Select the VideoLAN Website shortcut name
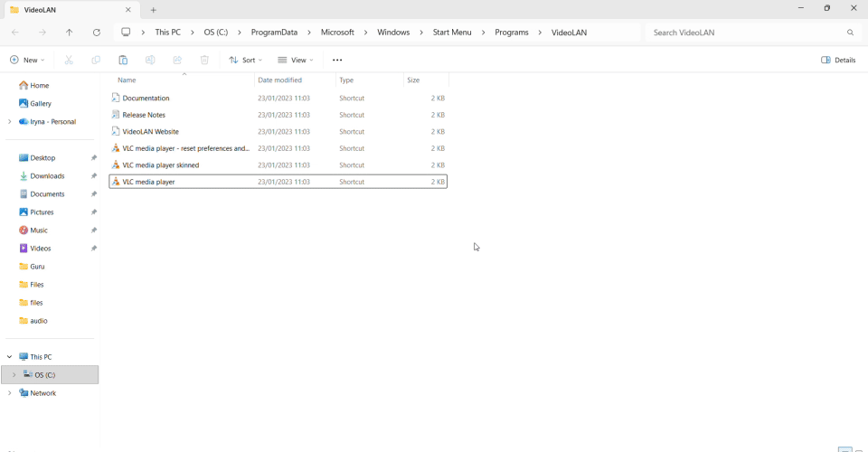The image size is (868, 452). pos(151,131)
